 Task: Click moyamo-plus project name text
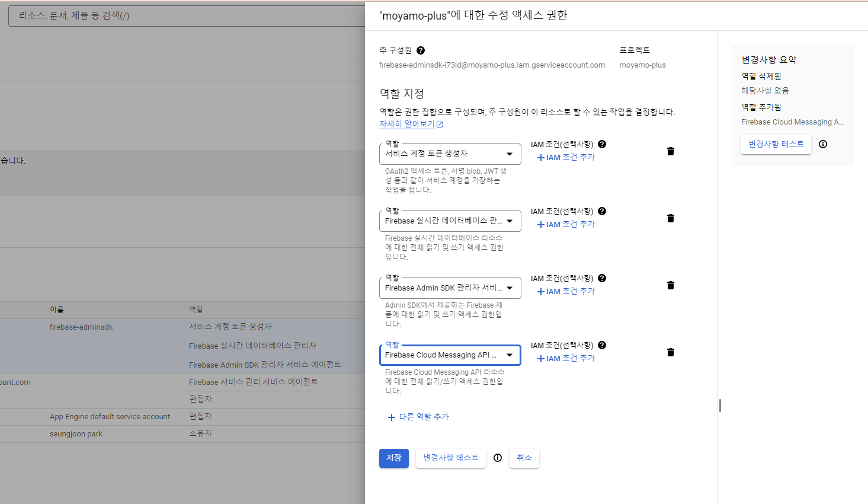[643, 65]
